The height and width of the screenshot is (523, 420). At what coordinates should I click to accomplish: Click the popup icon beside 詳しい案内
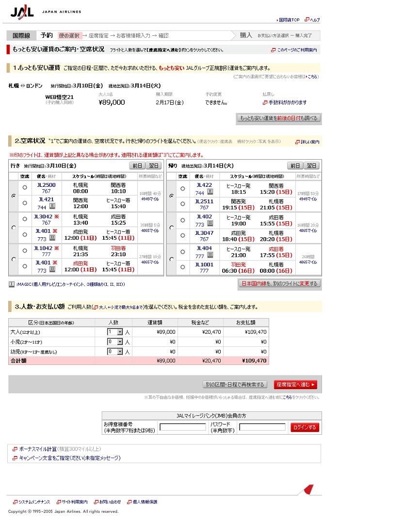(297, 142)
